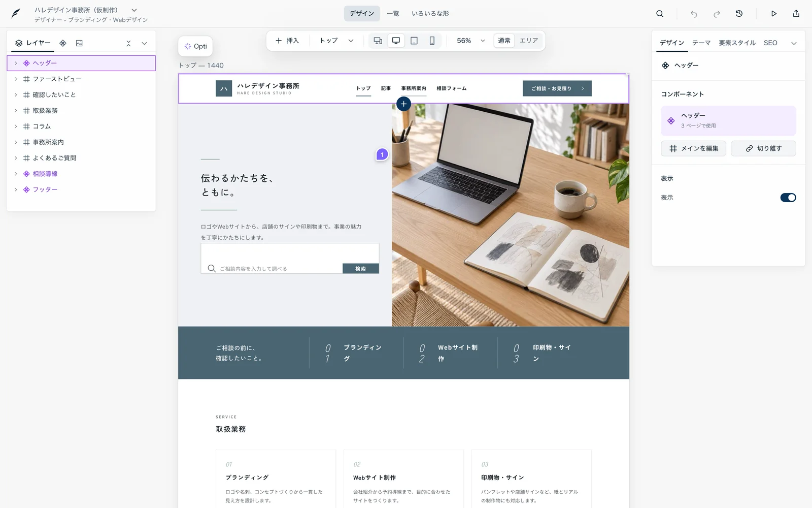Image resolution: width=812 pixels, height=508 pixels.
Task: Click the consultation search input field
Action: 272,259
